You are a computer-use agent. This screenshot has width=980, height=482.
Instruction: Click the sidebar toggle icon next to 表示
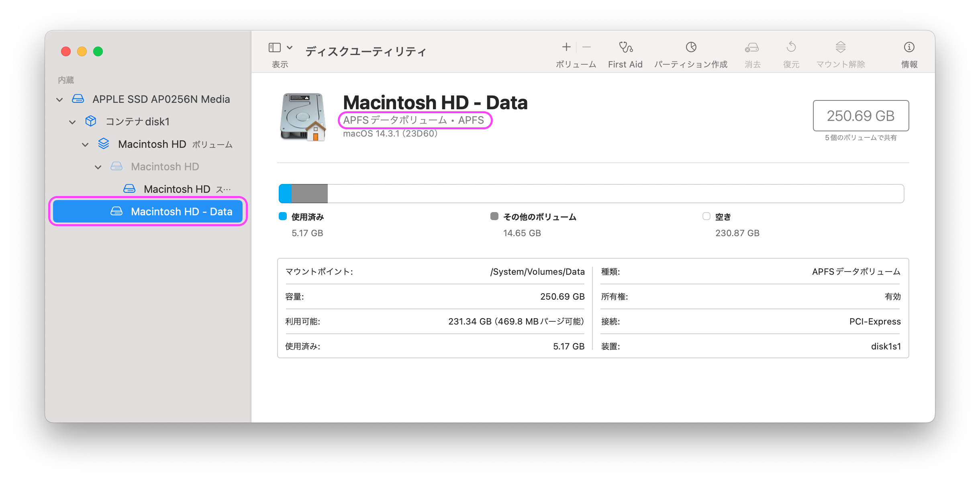(274, 47)
